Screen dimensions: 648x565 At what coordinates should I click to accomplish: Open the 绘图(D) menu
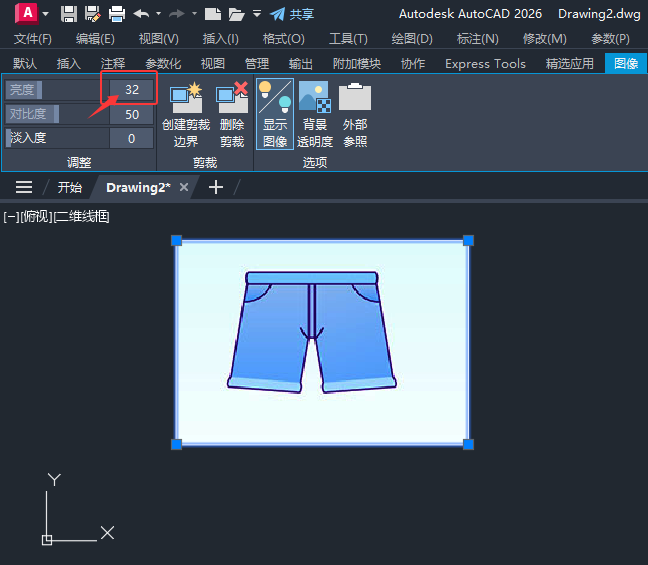tap(412, 39)
